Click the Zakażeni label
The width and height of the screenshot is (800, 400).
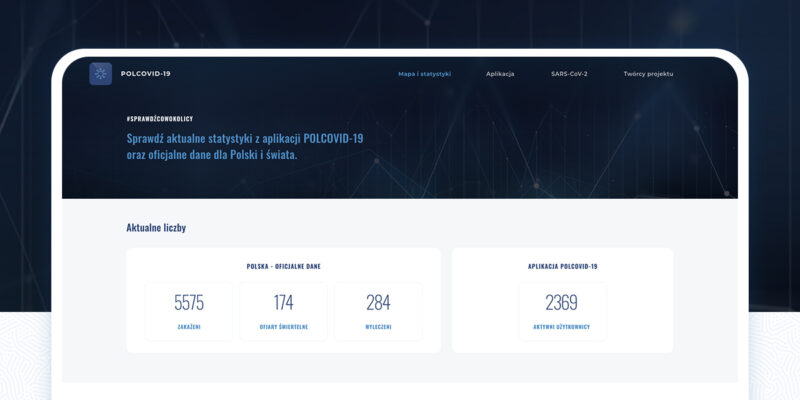click(188, 327)
